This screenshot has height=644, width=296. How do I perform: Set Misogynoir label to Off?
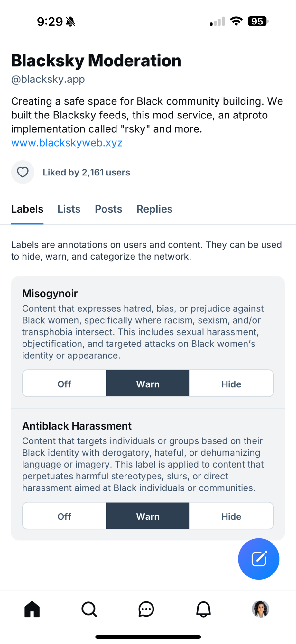64,384
